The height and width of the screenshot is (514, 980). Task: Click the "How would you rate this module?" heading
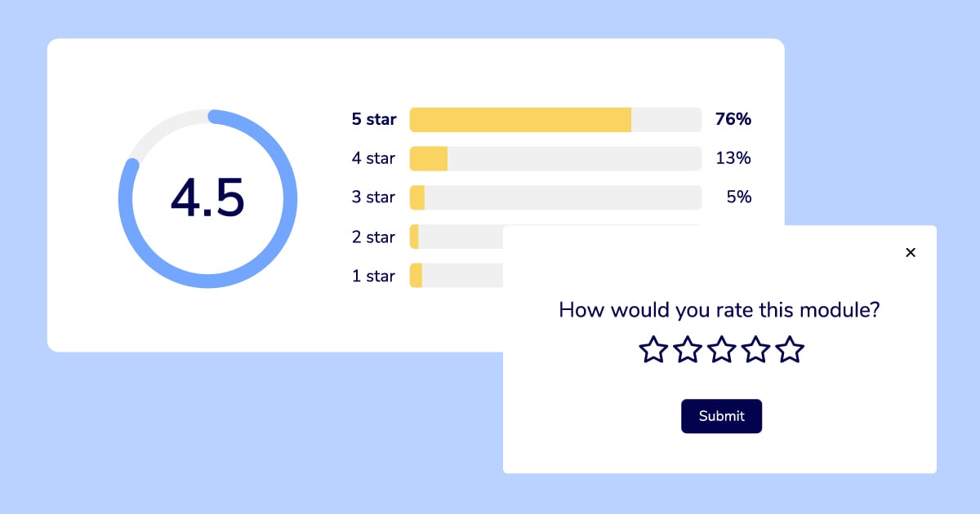tap(719, 310)
